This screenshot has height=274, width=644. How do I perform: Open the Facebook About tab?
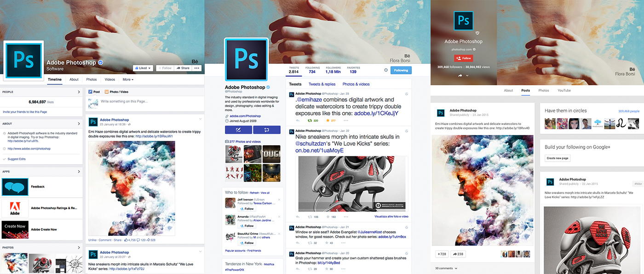click(x=74, y=80)
